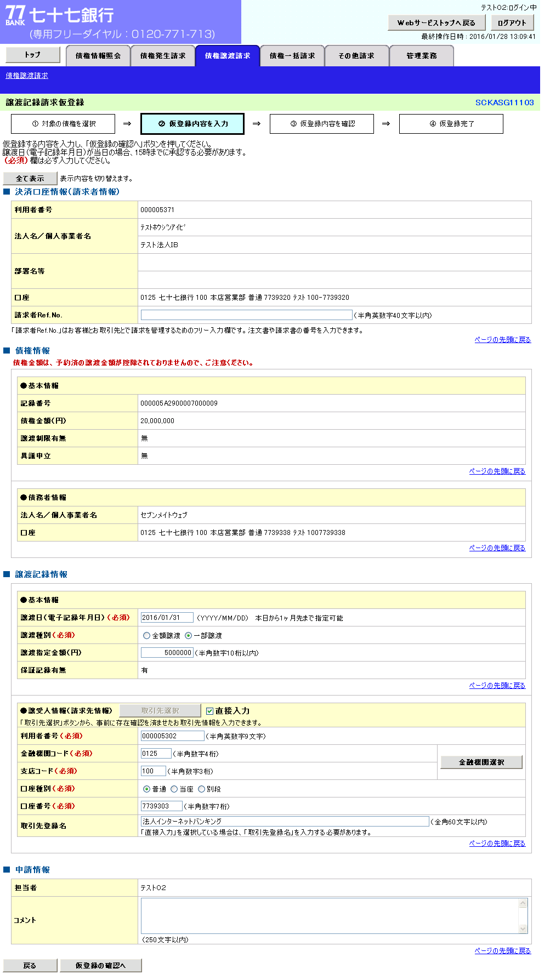Focus the 口座番号 input field

tap(162, 806)
